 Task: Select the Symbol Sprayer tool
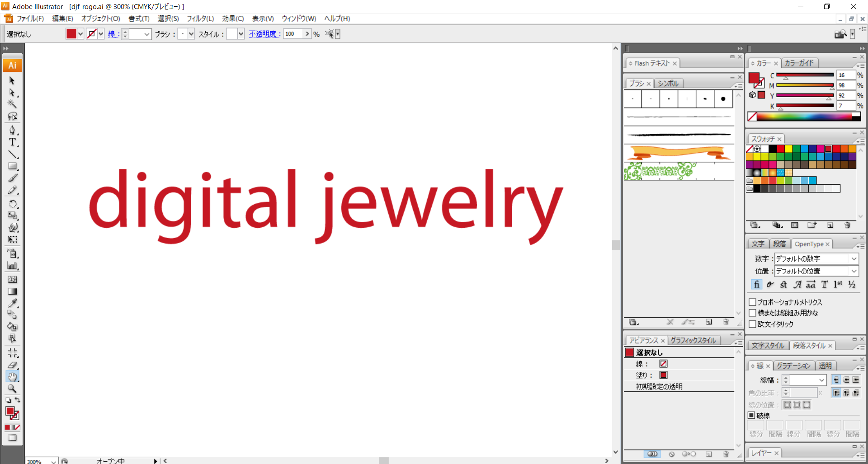point(12,253)
